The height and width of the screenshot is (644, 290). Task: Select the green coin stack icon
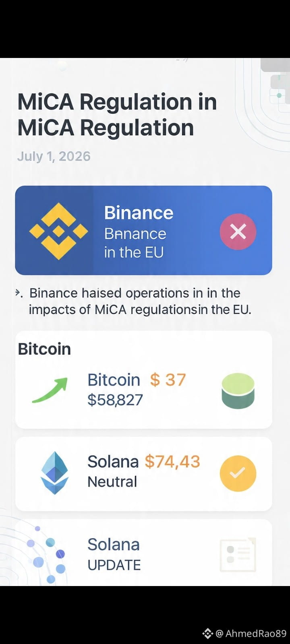pos(238,391)
